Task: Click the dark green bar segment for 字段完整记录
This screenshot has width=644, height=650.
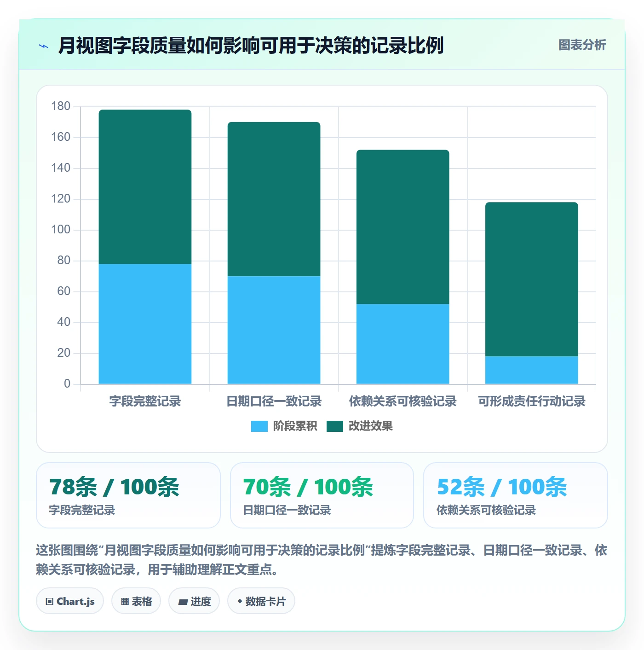Action: [x=145, y=186]
